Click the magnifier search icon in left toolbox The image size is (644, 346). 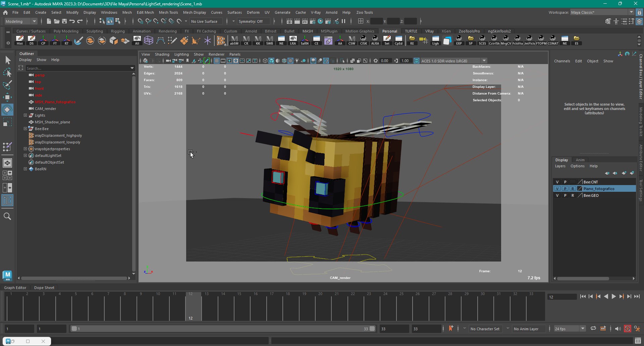coord(7,216)
